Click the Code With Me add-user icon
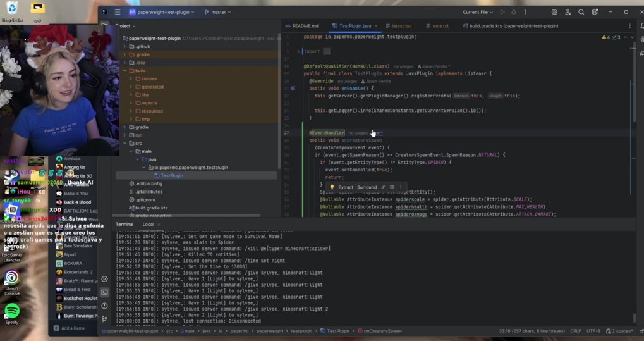Screen dimensions: 644x341 (568, 12)
